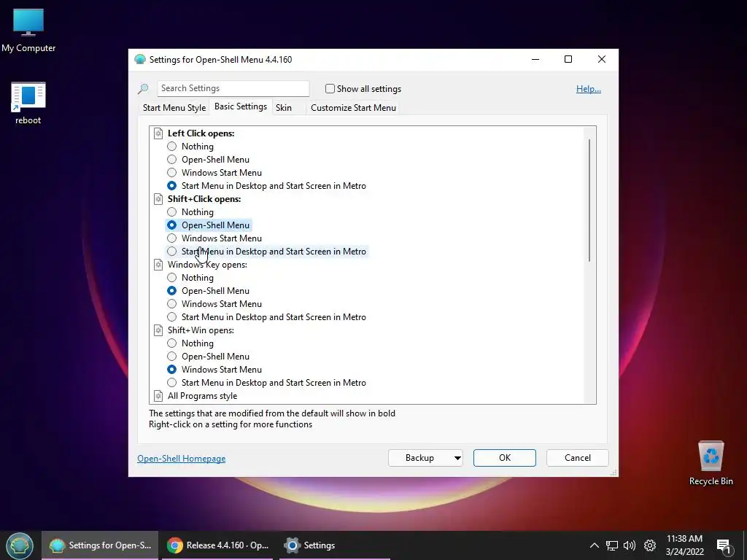
Task: Click the show desktop strip at taskbar end
Action: (x=745, y=545)
